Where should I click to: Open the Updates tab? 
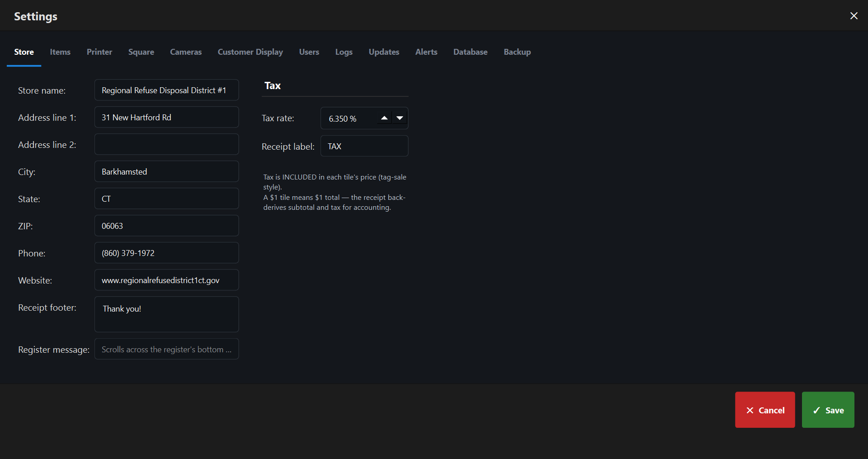(x=384, y=52)
